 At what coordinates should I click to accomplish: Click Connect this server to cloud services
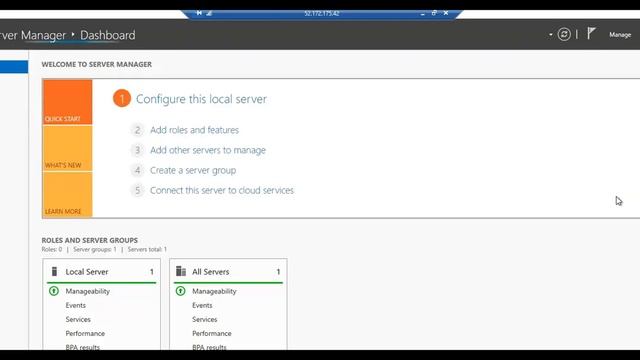coord(222,190)
